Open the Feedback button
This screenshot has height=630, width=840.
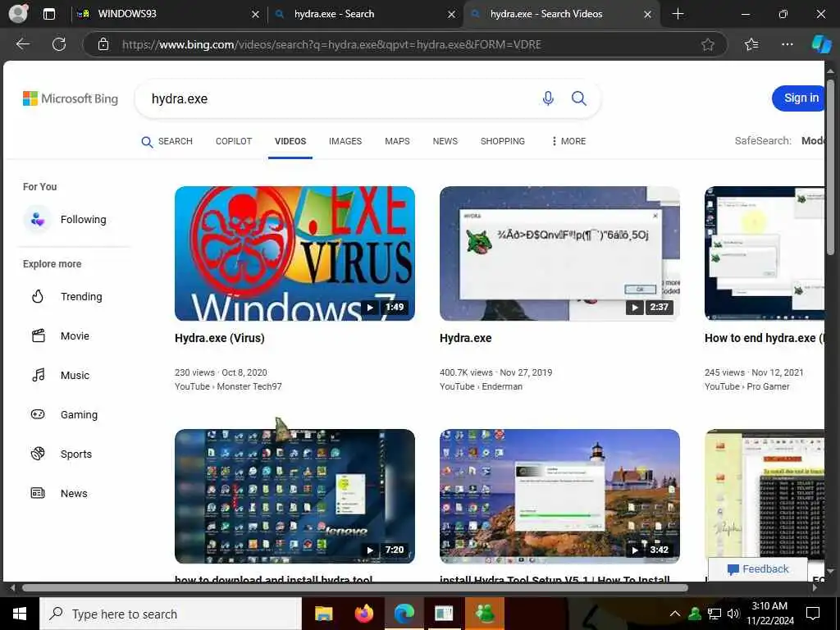tap(758, 569)
